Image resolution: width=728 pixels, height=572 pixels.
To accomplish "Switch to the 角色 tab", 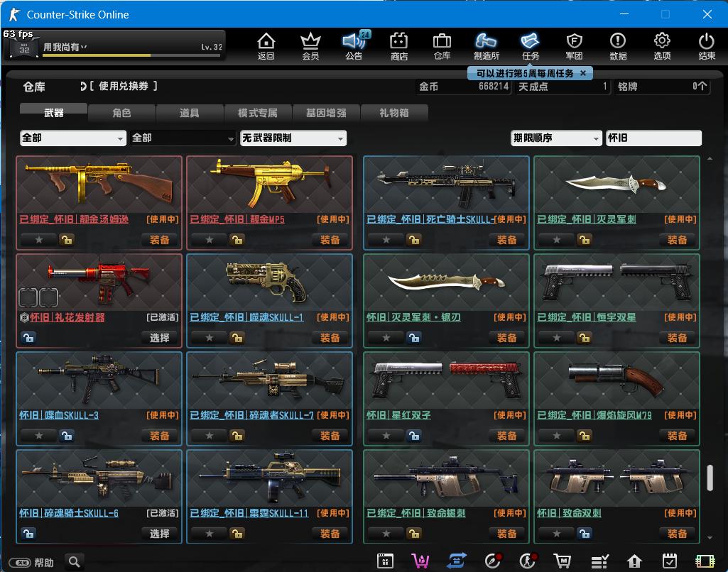I will [x=121, y=112].
